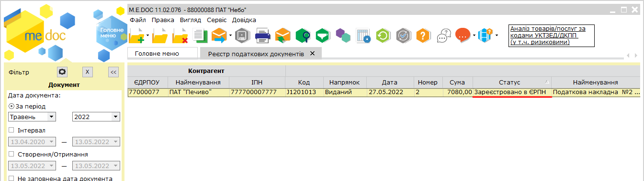Click the green refresh hexagon icon

[384, 36]
